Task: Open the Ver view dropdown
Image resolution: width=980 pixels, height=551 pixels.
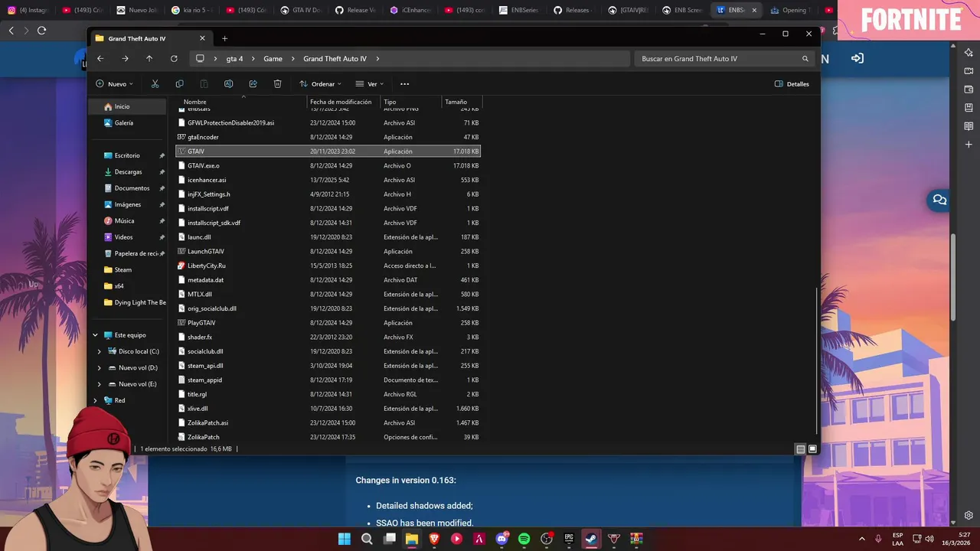Action: coord(370,84)
